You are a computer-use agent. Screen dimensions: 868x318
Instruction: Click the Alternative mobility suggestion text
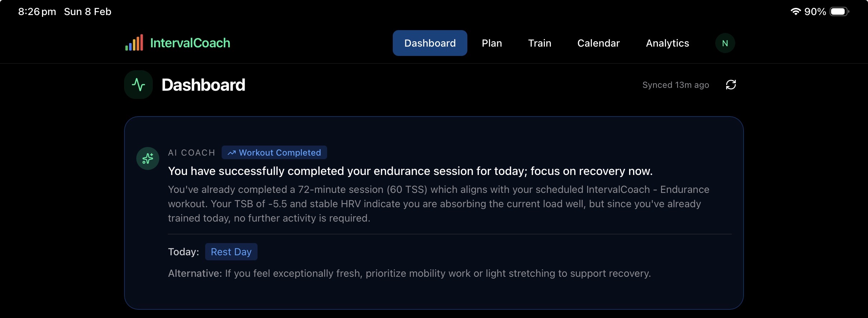409,274
